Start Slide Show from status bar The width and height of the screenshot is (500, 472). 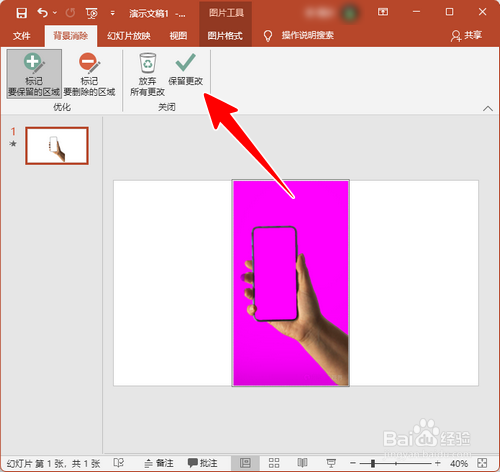(x=331, y=463)
